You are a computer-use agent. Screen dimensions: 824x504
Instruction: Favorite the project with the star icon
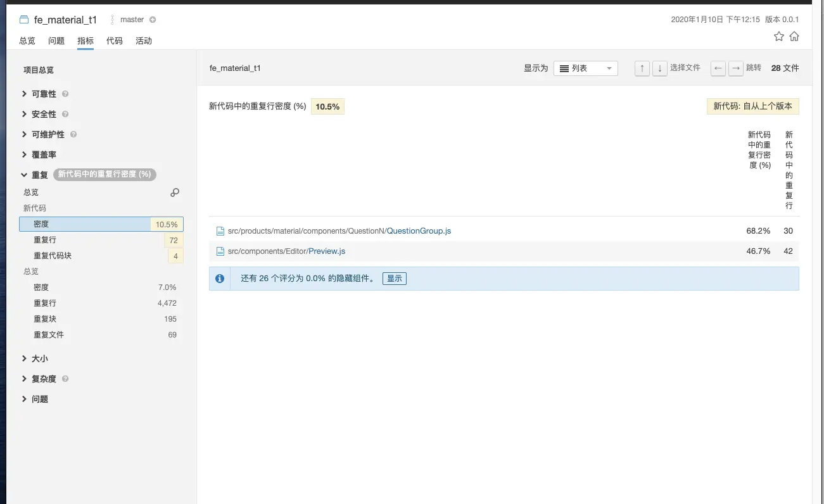point(779,36)
